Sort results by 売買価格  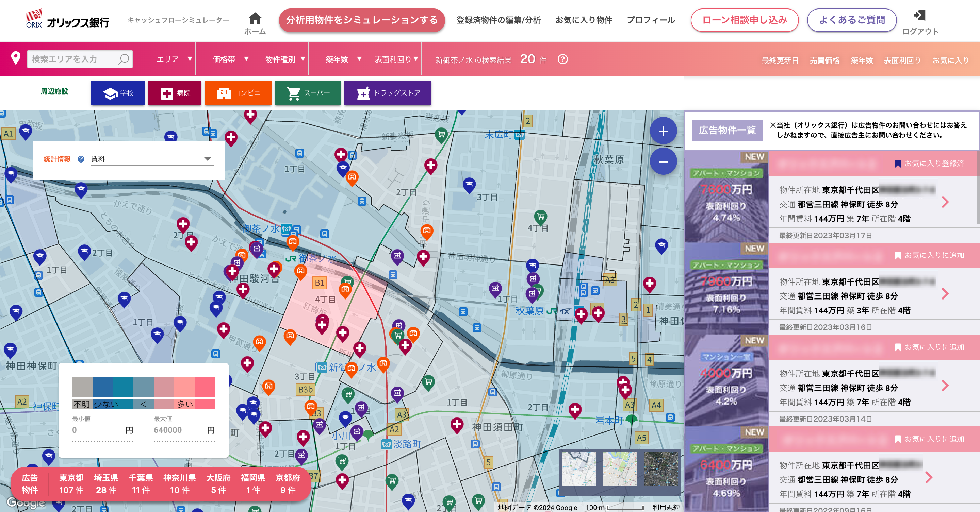pos(824,61)
